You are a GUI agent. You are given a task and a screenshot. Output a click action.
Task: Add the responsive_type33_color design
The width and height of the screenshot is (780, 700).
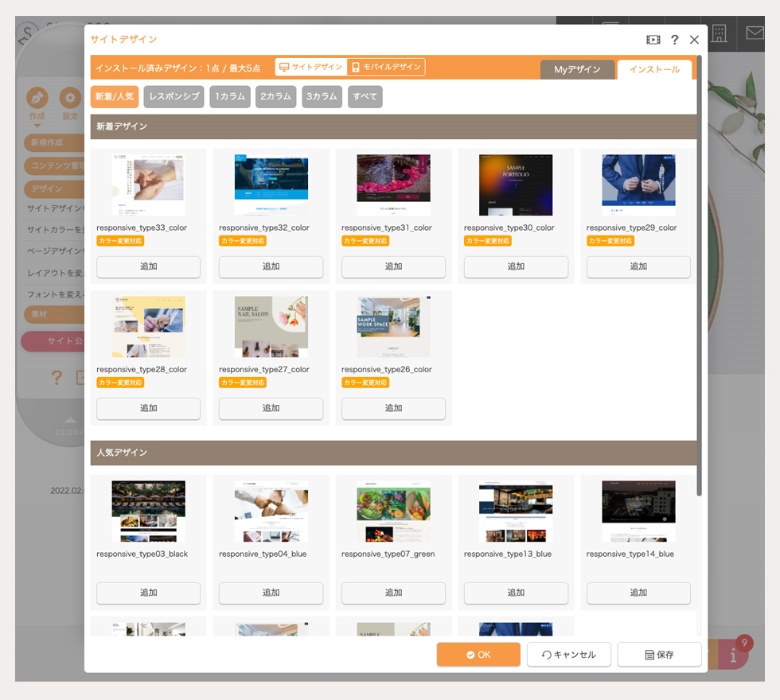(148, 266)
